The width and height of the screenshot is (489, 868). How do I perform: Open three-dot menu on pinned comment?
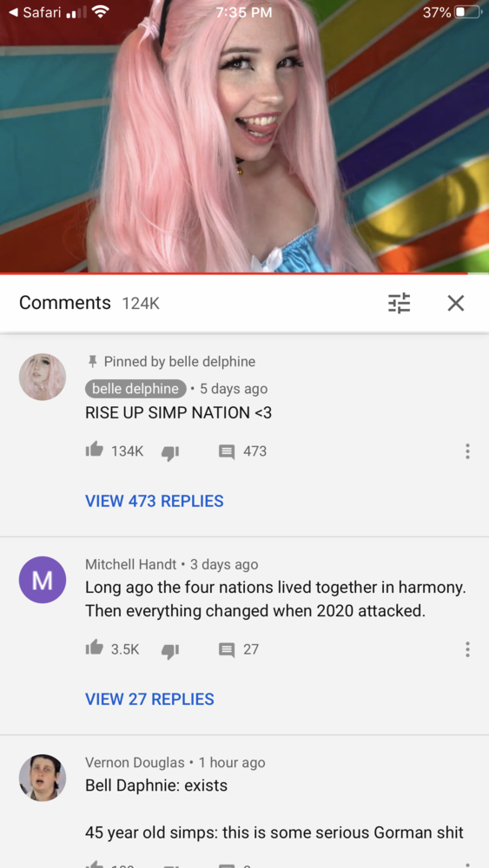pyautogui.click(x=467, y=451)
